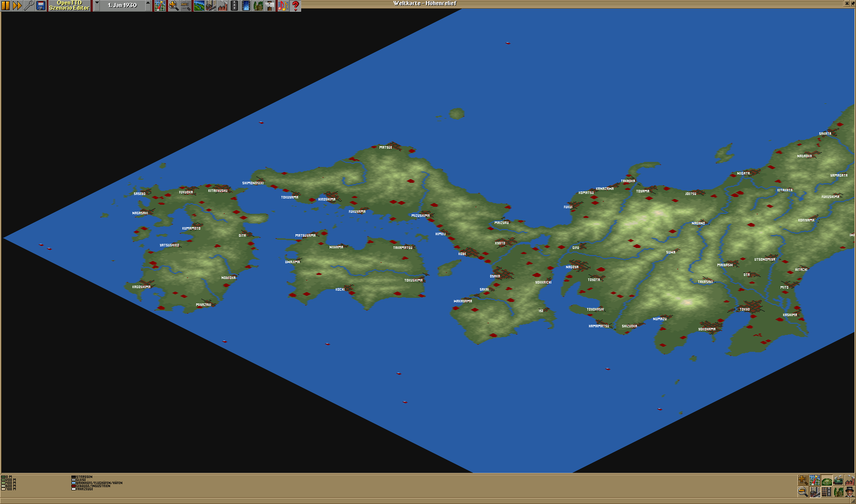The width and height of the screenshot is (856, 504).
Task: Open the red question mark help menu
Action: [x=295, y=6]
